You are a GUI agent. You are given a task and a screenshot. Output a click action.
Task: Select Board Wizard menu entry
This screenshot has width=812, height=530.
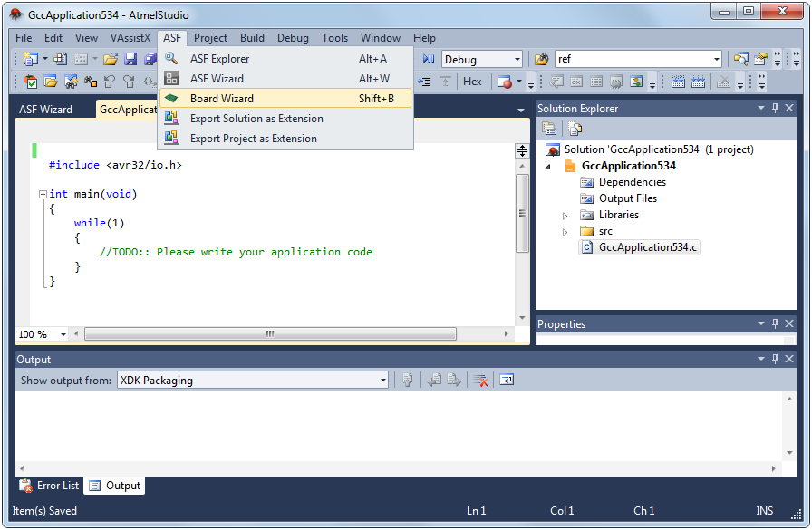coord(285,99)
